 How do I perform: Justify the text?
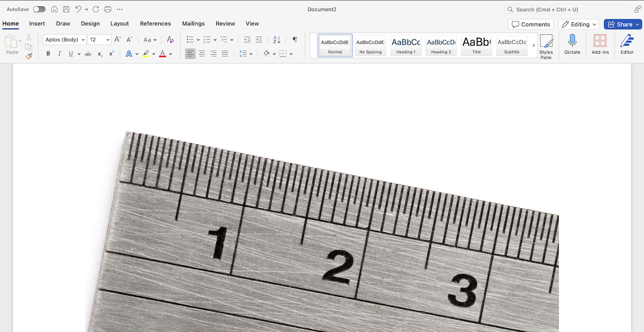[225, 54]
